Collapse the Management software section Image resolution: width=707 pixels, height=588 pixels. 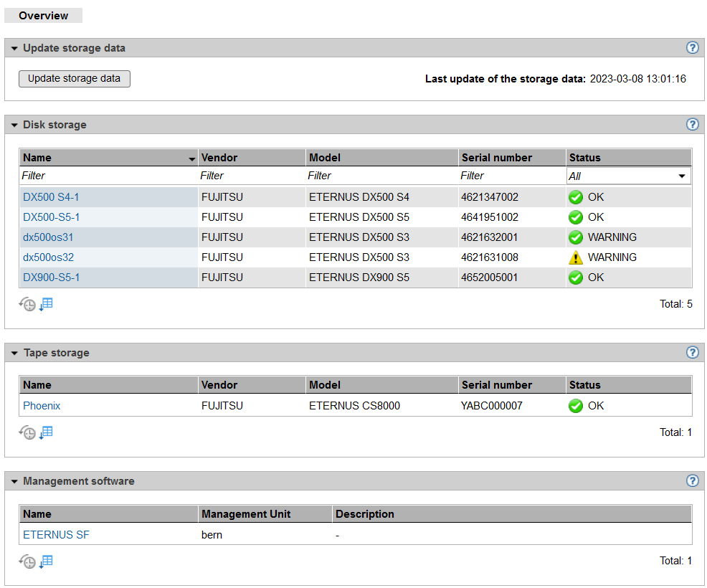(x=14, y=482)
